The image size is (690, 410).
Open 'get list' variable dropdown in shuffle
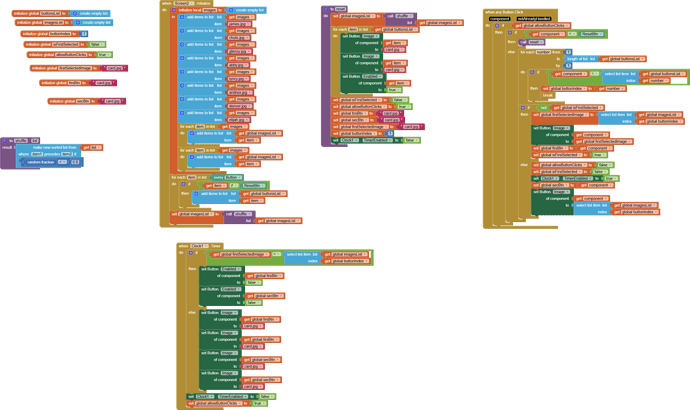(x=95, y=148)
